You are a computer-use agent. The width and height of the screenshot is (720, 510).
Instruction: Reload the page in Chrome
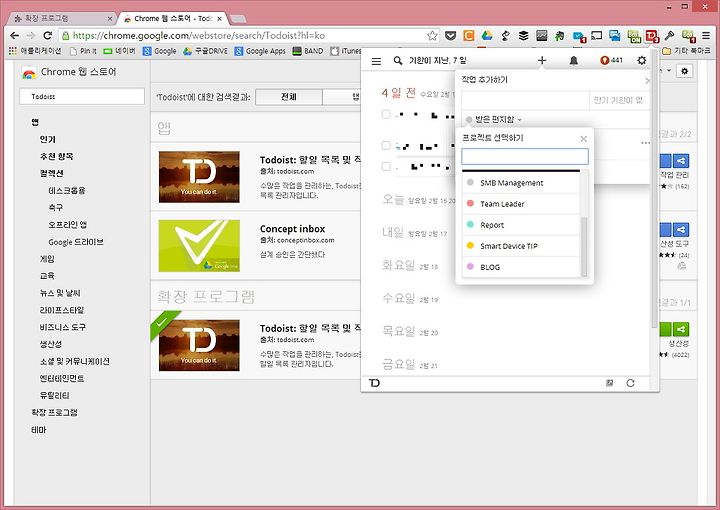click(48, 35)
